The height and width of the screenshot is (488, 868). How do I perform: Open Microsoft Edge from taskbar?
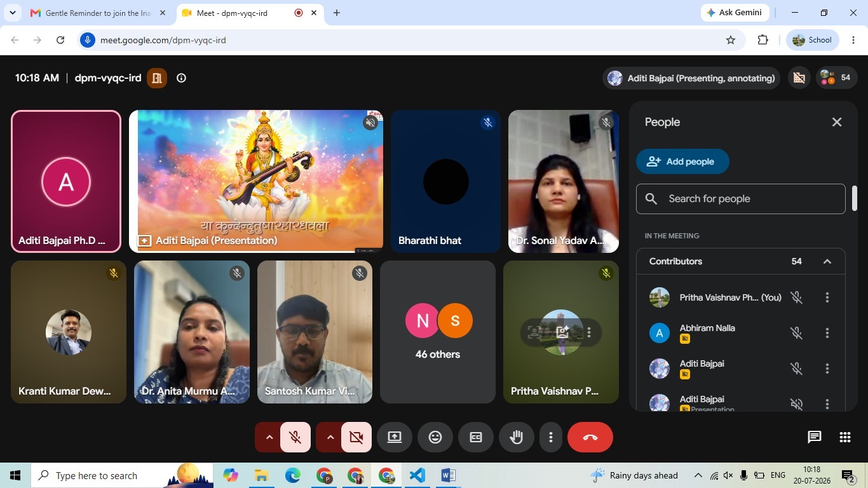tap(293, 475)
